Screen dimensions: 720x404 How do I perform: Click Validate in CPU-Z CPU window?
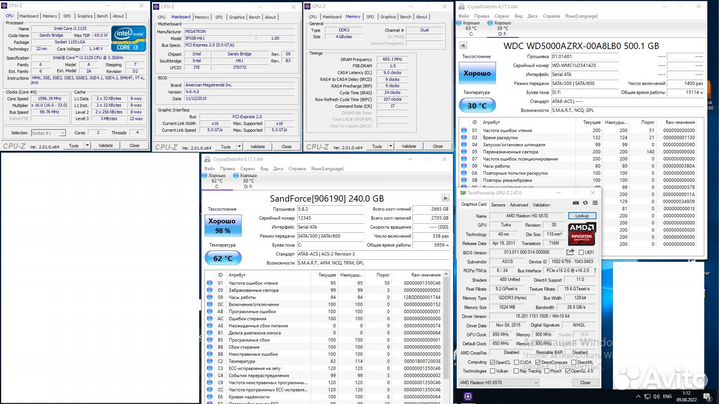(106, 146)
